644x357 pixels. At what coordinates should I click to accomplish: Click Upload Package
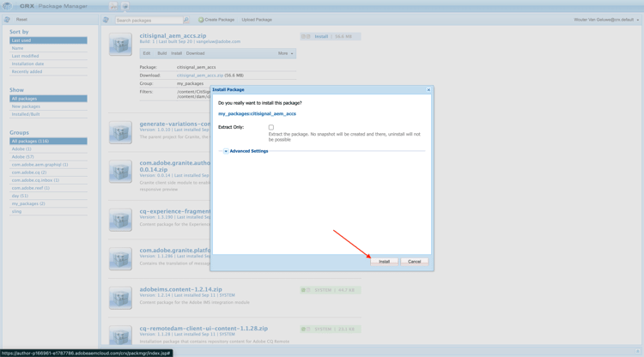[257, 20]
